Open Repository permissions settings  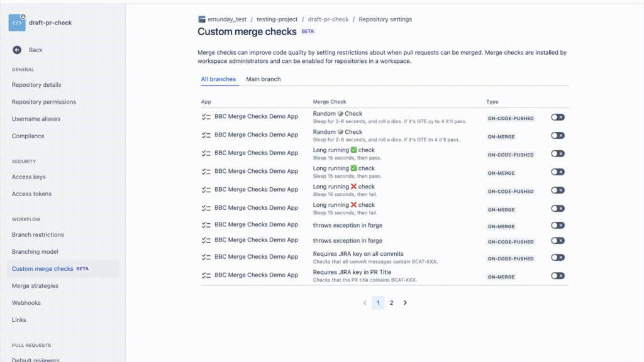44,102
